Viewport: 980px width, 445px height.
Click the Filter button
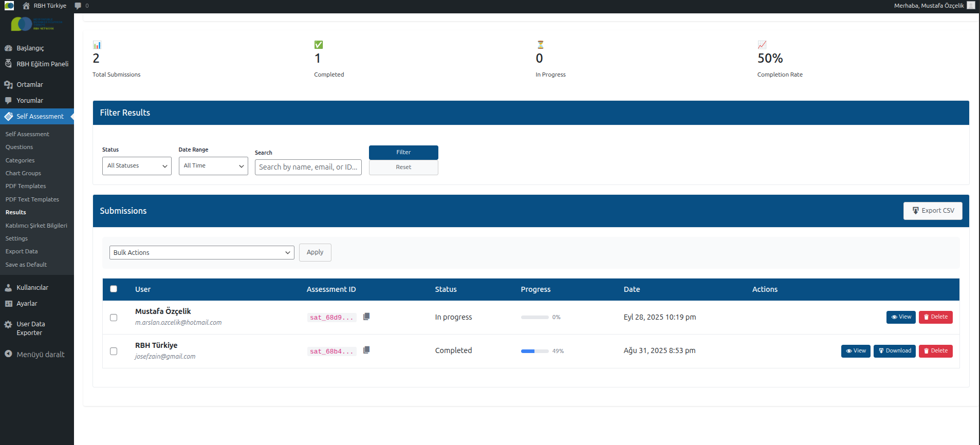point(403,152)
